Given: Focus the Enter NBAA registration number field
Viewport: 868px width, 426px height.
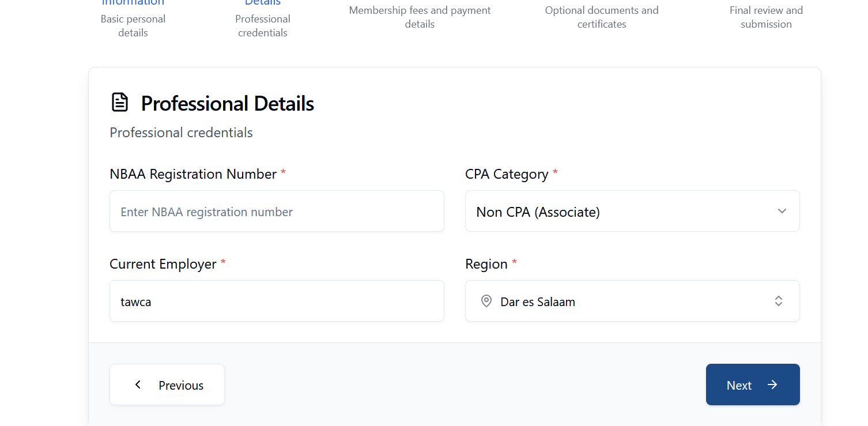Looking at the screenshot, I should tap(277, 212).
